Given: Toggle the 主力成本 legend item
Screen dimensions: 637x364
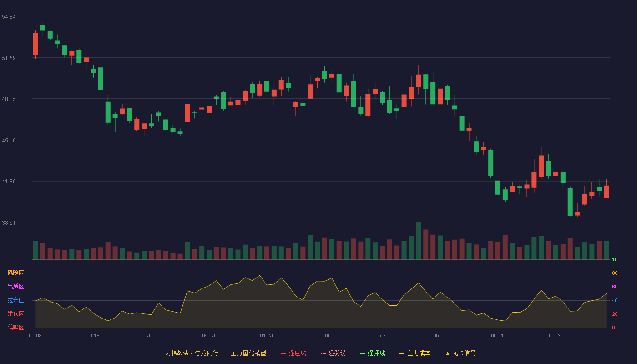Looking at the screenshot, I should (415, 353).
